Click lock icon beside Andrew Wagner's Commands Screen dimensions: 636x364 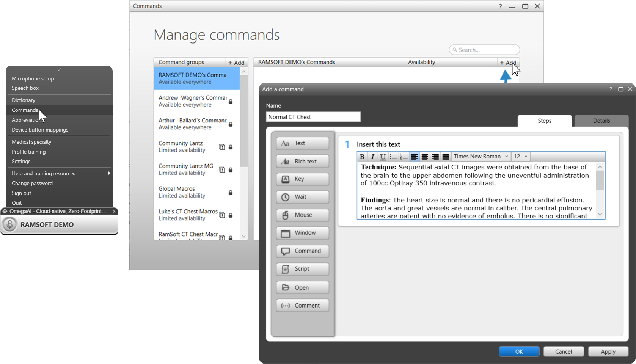[x=231, y=102]
